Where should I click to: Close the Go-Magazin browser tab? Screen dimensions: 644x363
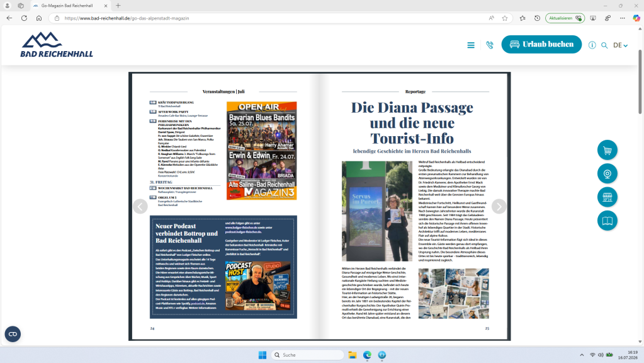(106, 6)
